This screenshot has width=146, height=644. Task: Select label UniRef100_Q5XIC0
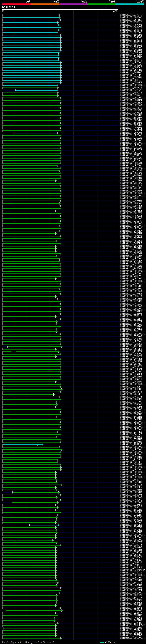(x=131, y=630)
